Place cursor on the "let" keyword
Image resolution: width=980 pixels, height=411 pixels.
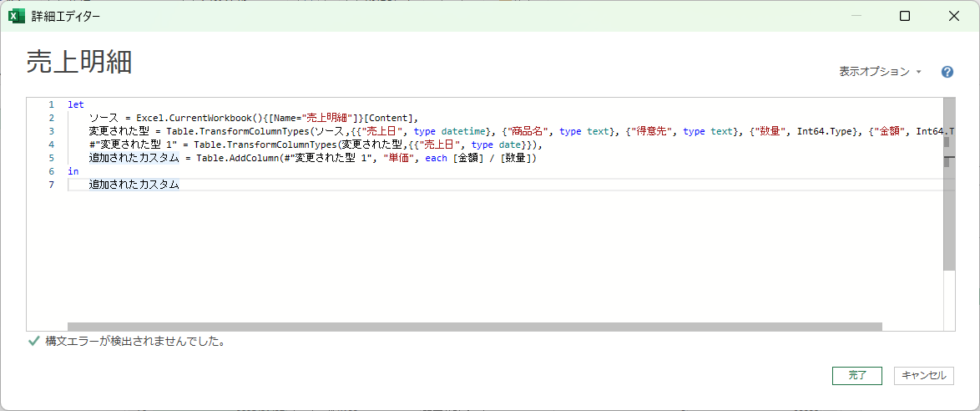[x=76, y=104]
